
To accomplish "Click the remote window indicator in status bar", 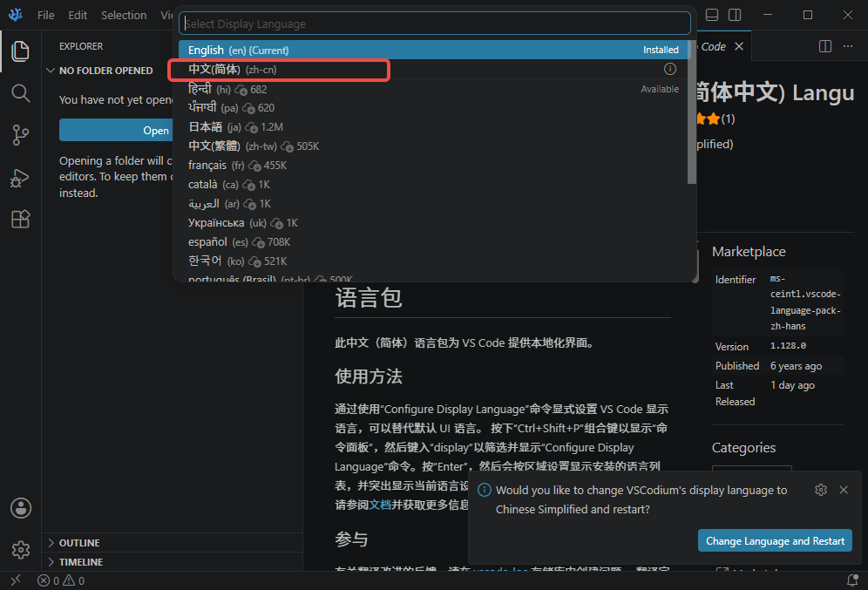I will (x=16, y=580).
